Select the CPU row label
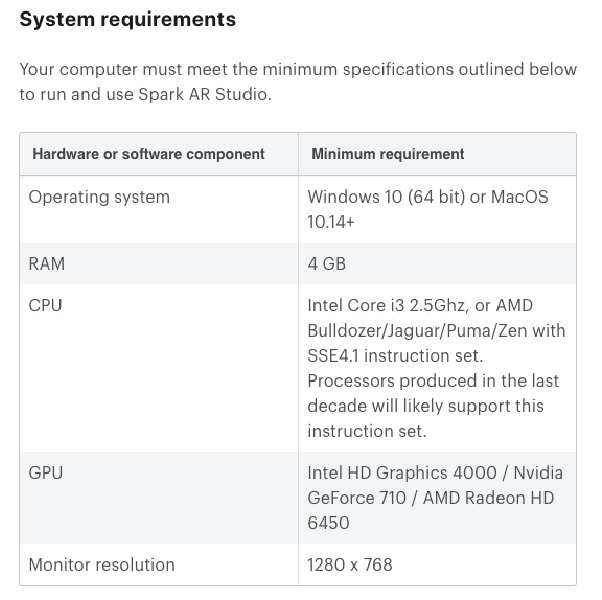This screenshot has width=602, height=600. click(45, 305)
